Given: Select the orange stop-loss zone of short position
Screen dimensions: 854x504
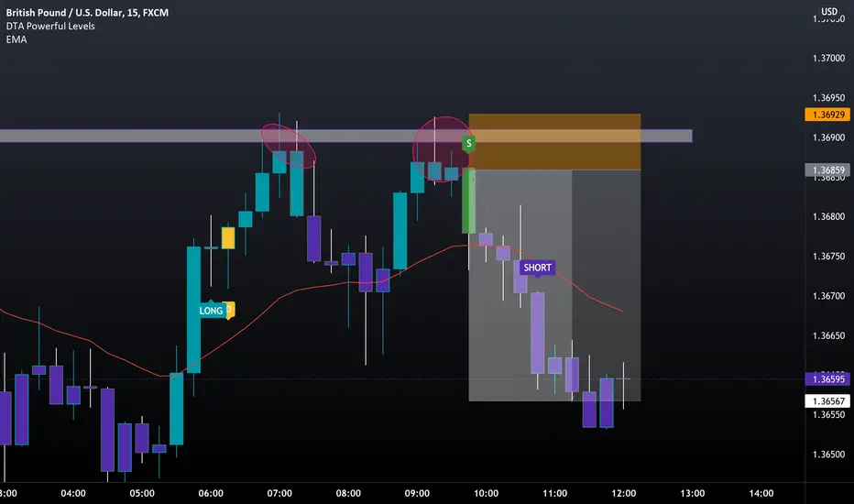Looking at the screenshot, I should [554, 142].
